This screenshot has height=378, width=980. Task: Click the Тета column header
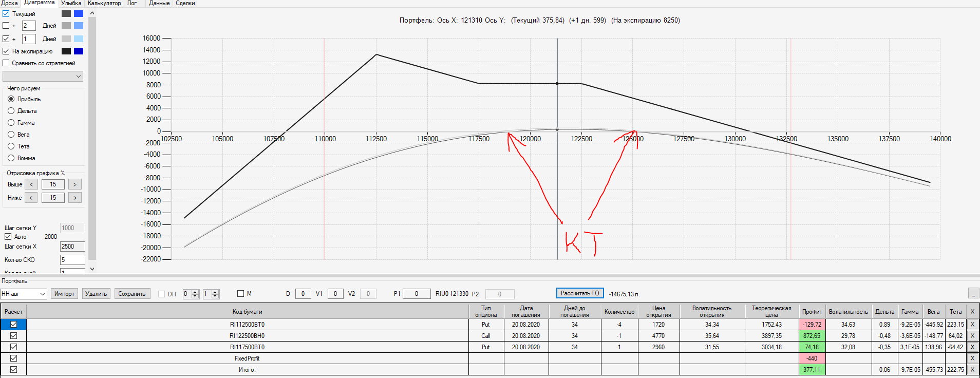point(955,312)
